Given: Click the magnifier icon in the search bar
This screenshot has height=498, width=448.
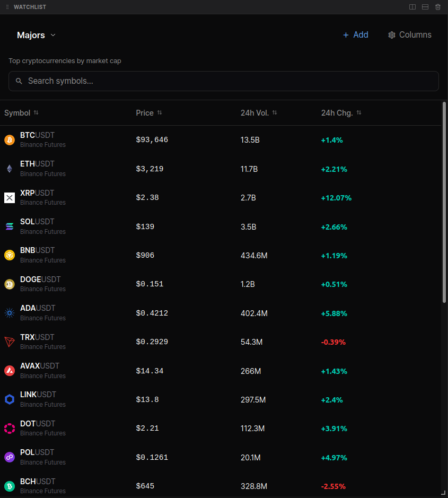Looking at the screenshot, I should click(x=19, y=81).
